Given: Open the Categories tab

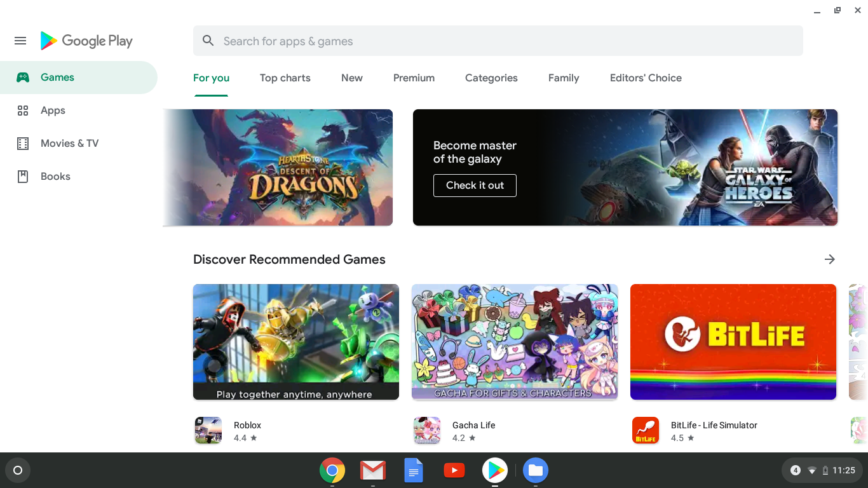Looking at the screenshot, I should click(x=491, y=78).
